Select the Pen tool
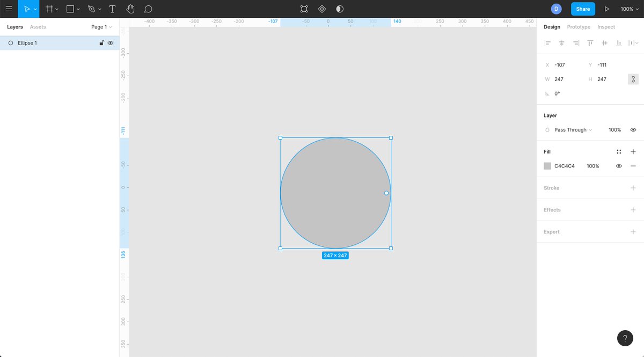644x357 pixels. point(91,9)
